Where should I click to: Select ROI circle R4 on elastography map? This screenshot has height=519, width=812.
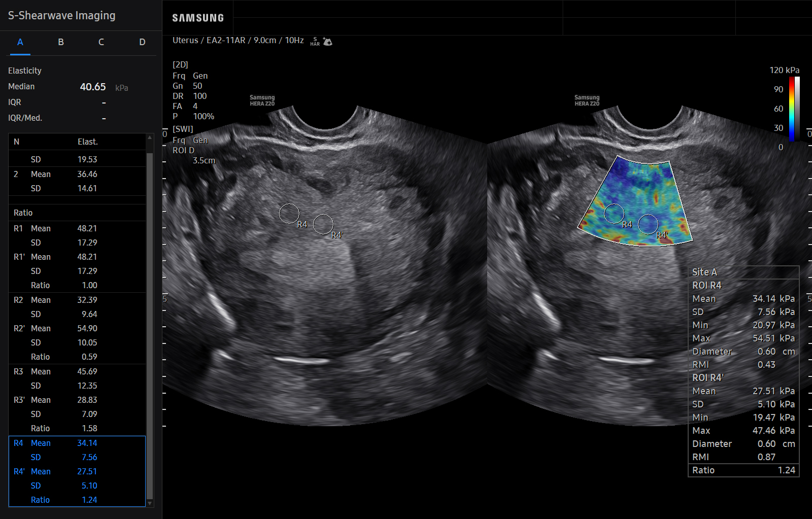[x=614, y=214]
